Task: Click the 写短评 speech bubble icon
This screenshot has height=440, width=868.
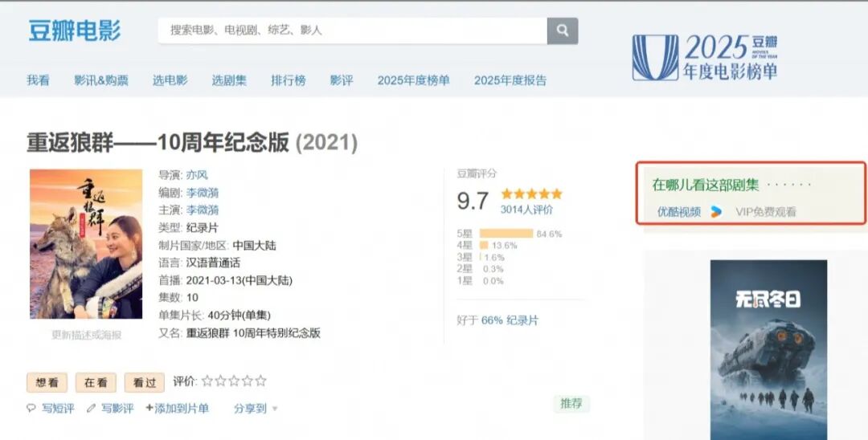Action: (31, 409)
